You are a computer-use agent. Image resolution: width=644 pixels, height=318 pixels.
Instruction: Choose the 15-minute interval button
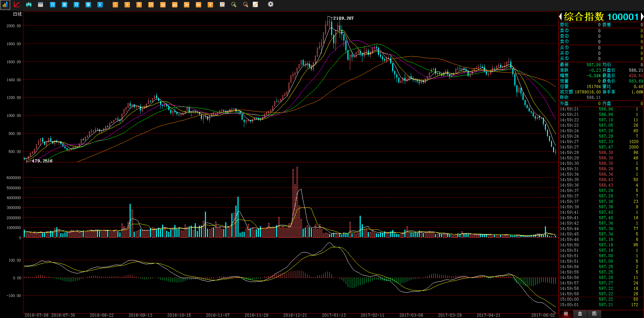tap(151, 4)
